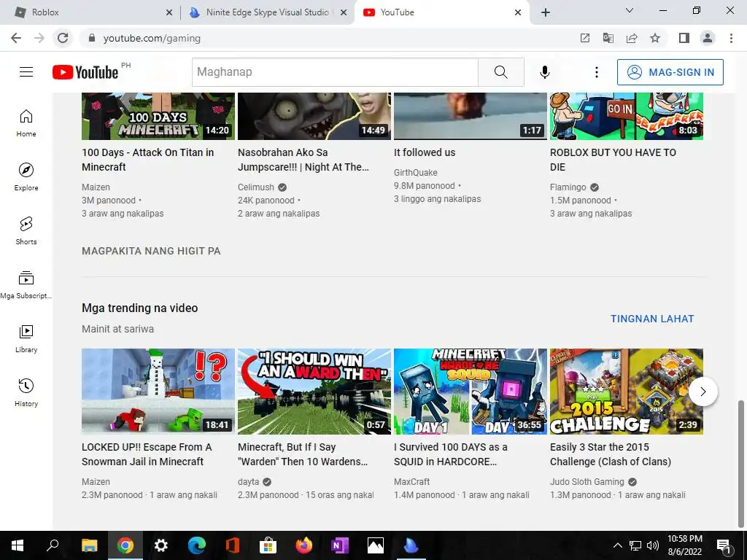Open Shorts in the sidebar
Viewport: 747px width, 560px height.
click(x=26, y=230)
